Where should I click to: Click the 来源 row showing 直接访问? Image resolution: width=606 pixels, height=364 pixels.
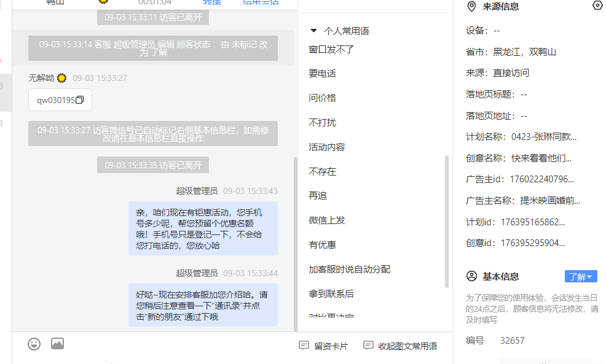coord(497,73)
